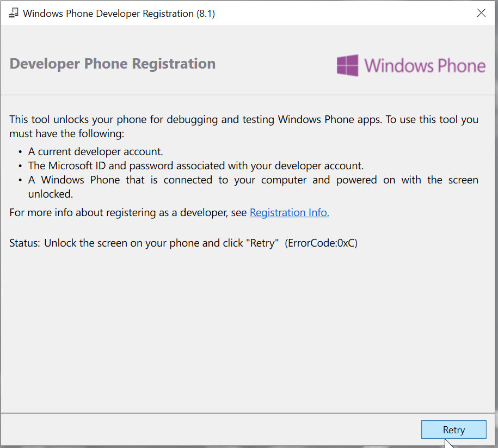Click the Windows Phone logo
The height and width of the screenshot is (448, 498).
(x=411, y=65)
